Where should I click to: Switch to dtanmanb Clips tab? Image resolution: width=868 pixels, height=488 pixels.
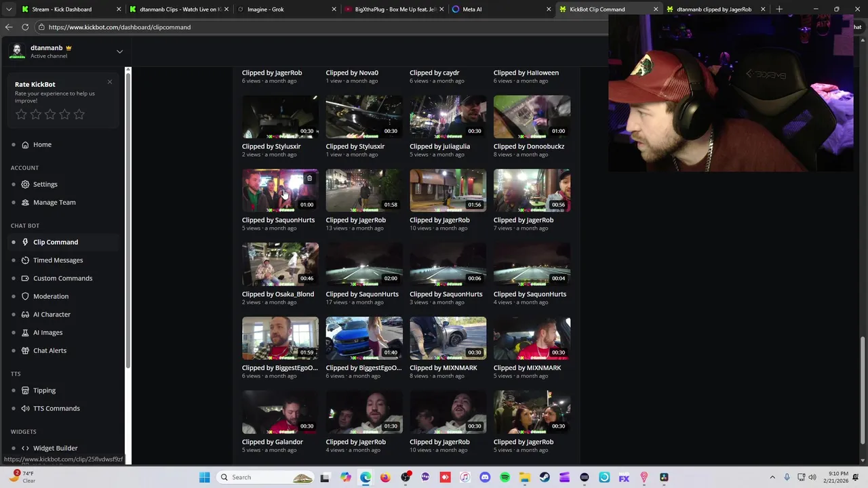coord(180,9)
